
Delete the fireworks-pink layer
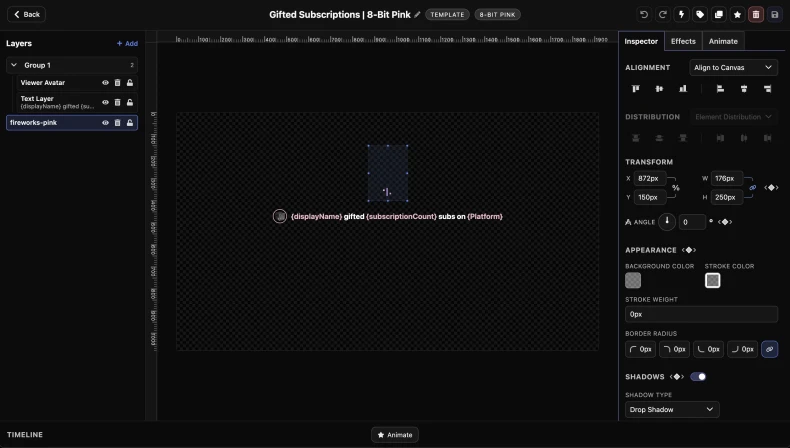(117, 122)
